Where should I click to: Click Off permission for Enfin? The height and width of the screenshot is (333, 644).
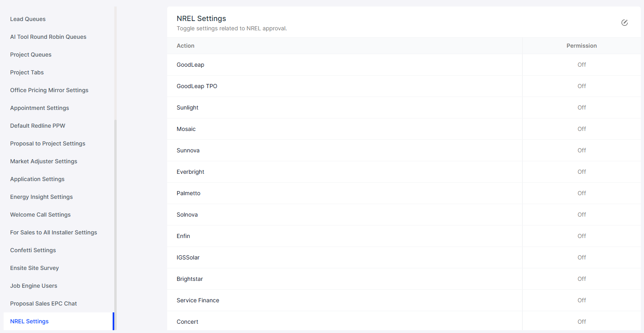click(581, 236)
